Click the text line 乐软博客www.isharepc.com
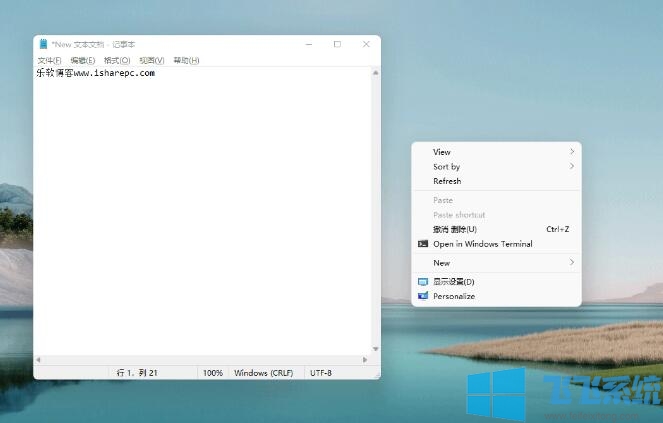 tap(96, 73)
